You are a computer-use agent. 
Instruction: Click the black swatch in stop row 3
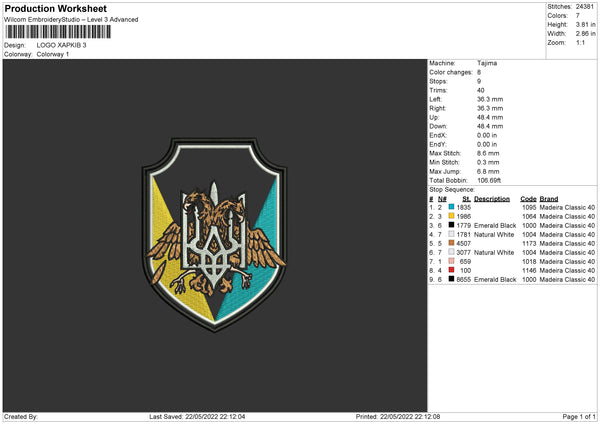point(452,225)
